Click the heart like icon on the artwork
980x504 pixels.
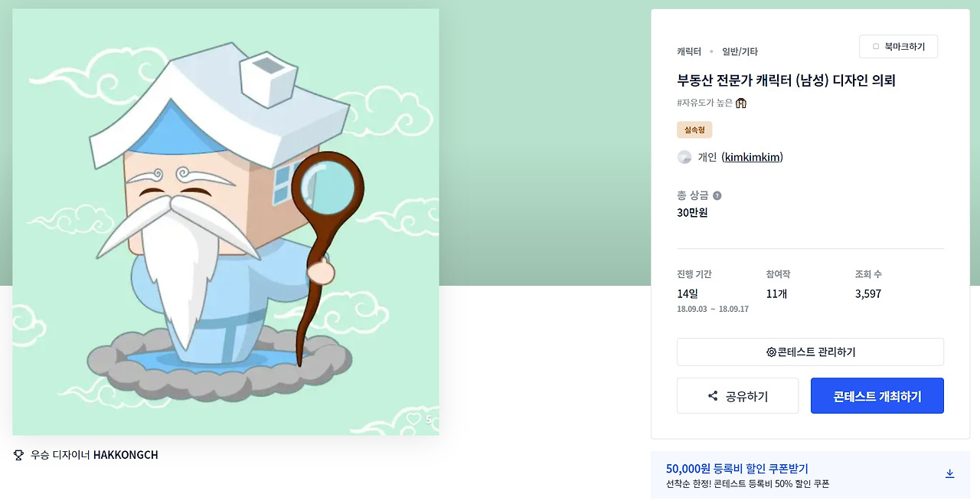point(413,419)
